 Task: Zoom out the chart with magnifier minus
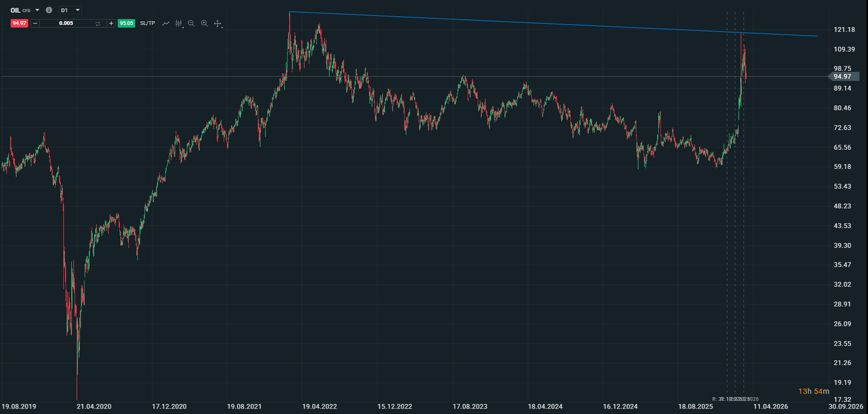pos(191,24)
